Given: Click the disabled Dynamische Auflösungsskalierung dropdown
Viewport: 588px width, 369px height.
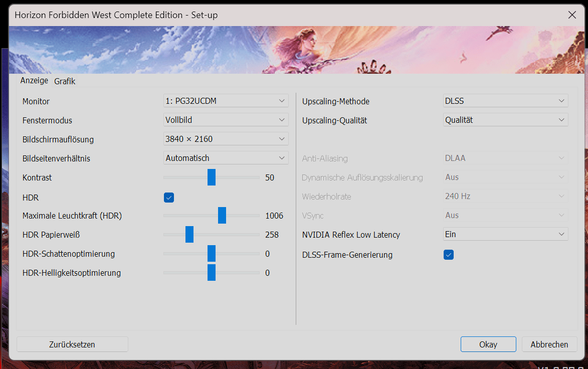Looking at the screenshot, I should pyautogui.click(x=505, y=177).
